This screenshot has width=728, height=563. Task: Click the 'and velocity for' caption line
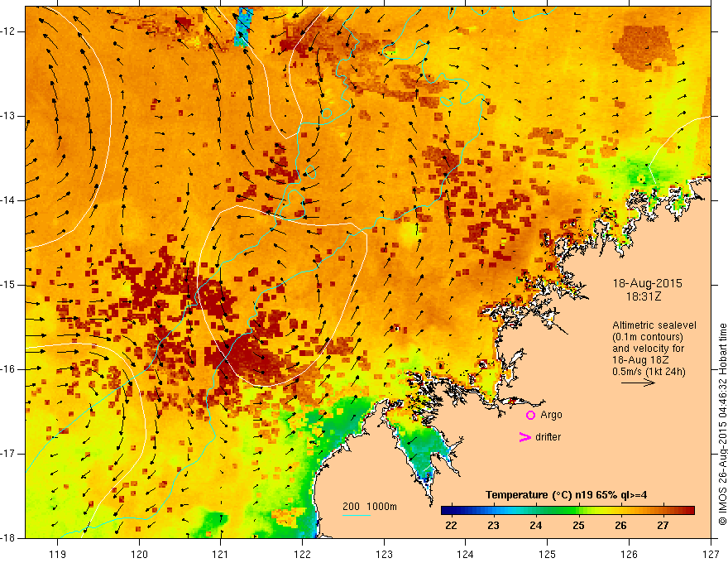click(x=648, y=349)
